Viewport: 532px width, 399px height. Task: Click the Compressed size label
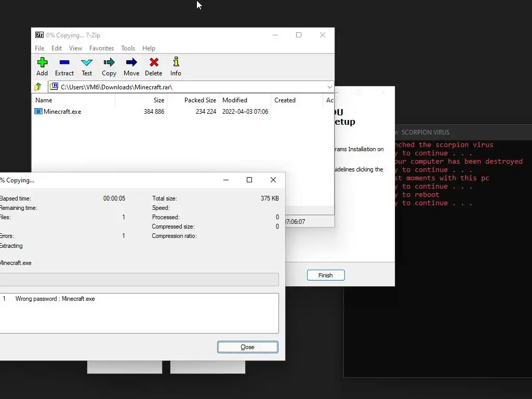(173, 227)
